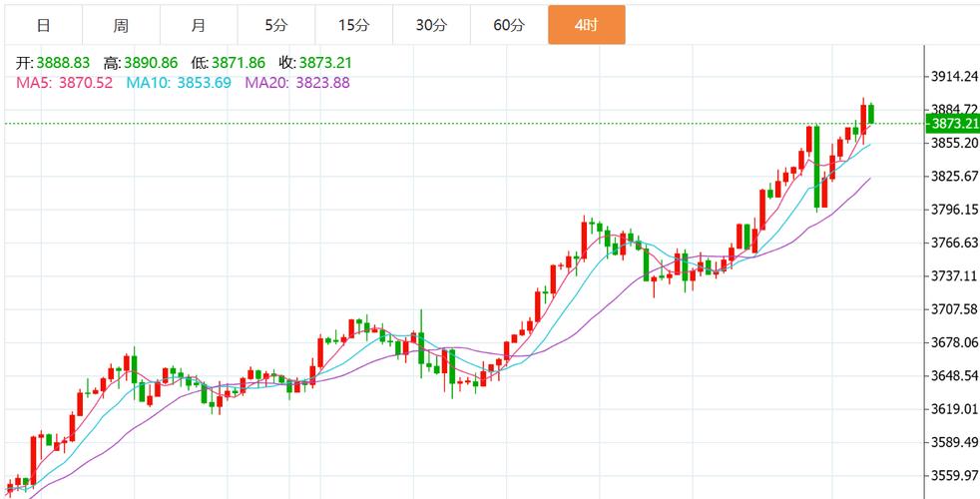980x499 pixels.
Task: Click the low price 3871.86 value
Action: coord(238,63)
